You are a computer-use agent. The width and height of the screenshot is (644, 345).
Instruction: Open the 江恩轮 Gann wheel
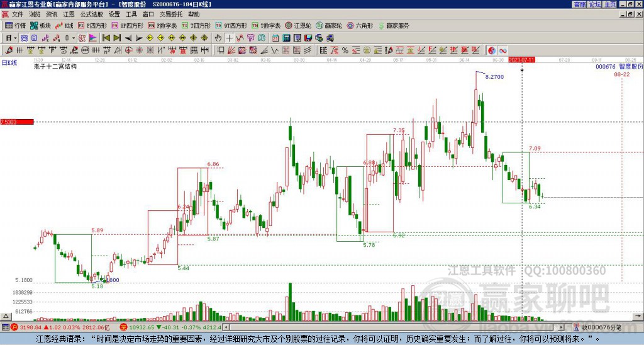click(x=297, y=25)
